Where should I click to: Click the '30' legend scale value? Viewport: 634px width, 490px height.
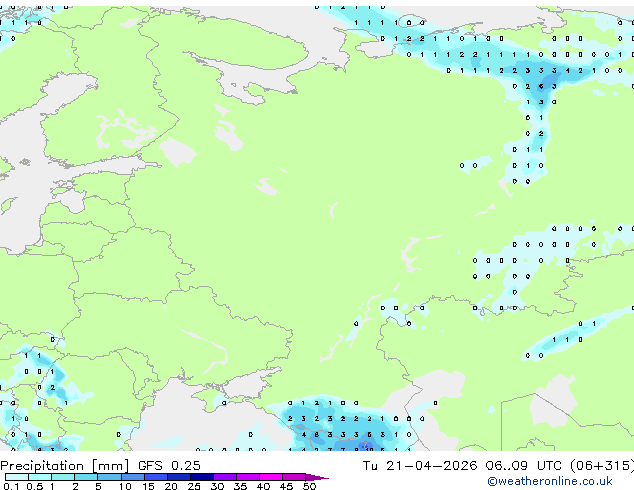[217, 486]
